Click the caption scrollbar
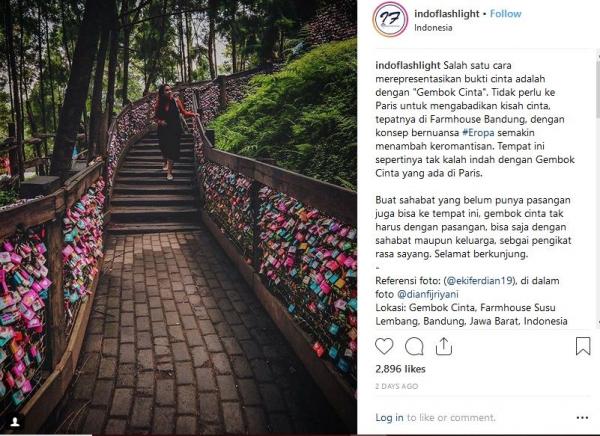 point(598,191)
